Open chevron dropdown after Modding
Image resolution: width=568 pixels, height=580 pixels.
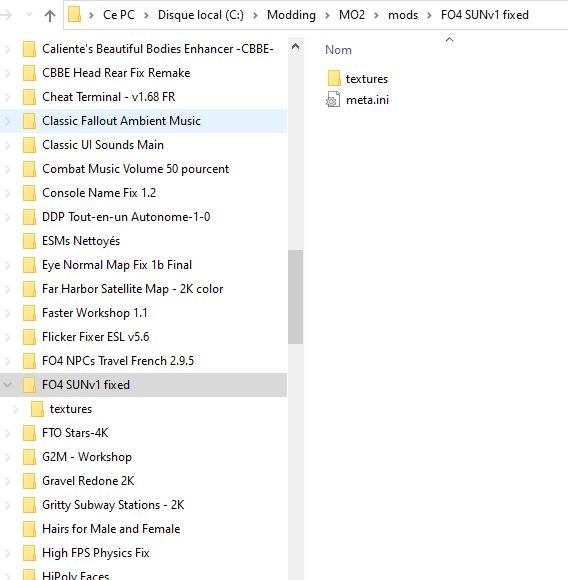pos(327,16)
